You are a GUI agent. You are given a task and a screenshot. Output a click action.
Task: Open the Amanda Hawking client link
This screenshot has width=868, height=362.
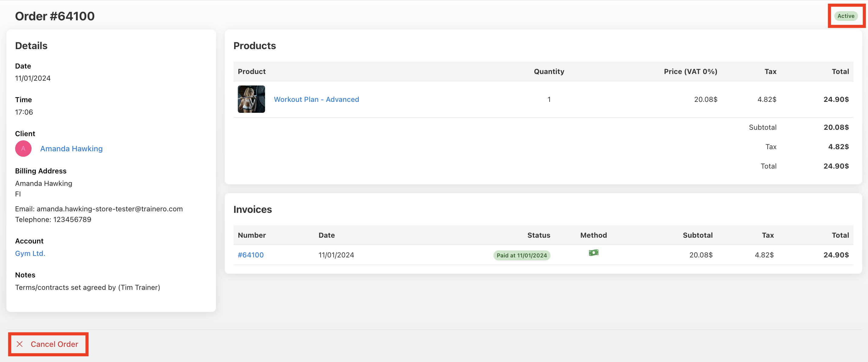pos(72,149)
